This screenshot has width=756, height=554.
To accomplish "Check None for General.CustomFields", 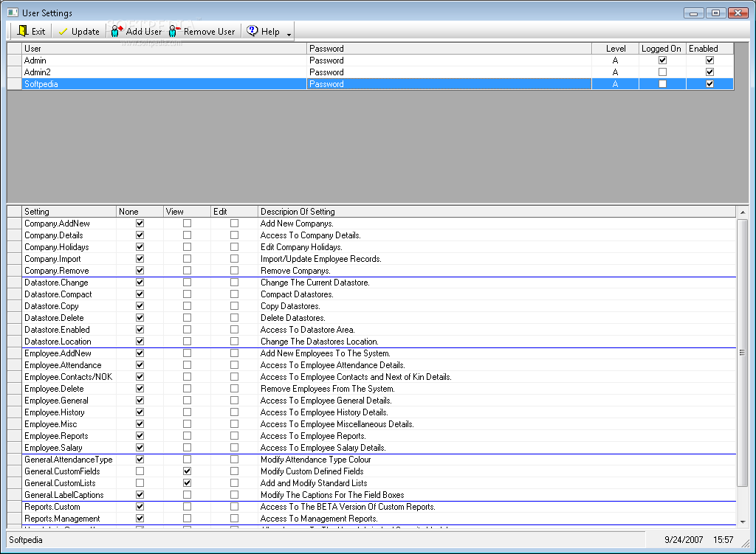I will (140, 471).
